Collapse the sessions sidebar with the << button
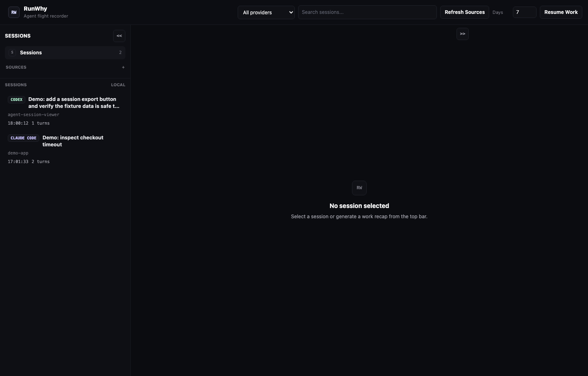This screenshot has height=376, width=588. click(119, 36)
